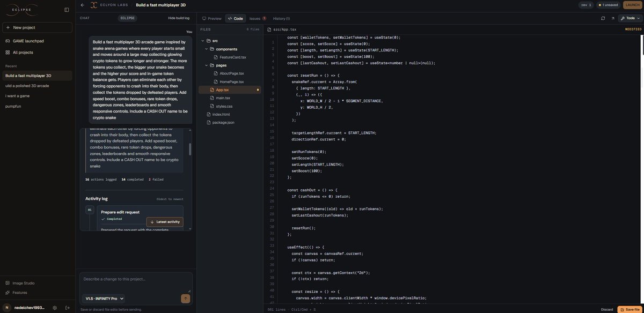Collapse the pages folder
This screenshot has width=644, height=313.
coord(206,65)
